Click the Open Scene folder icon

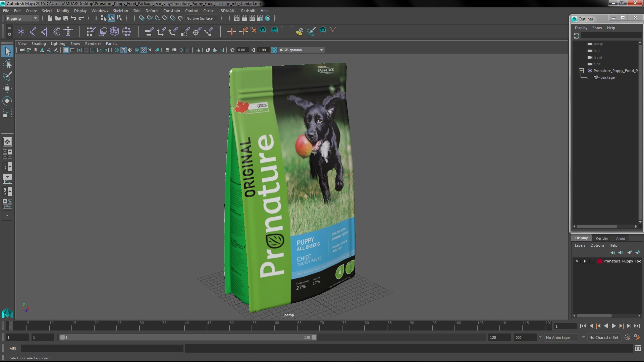58,18
